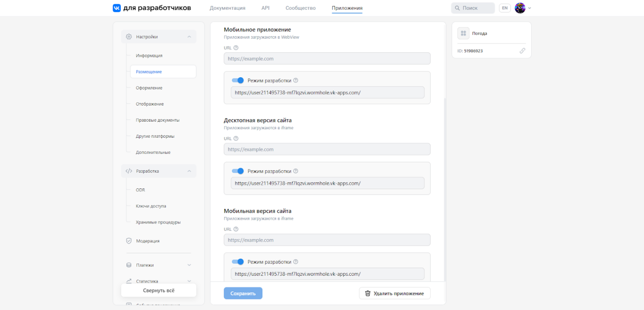Go to the Сообщество top menu item

click(300, 8)
